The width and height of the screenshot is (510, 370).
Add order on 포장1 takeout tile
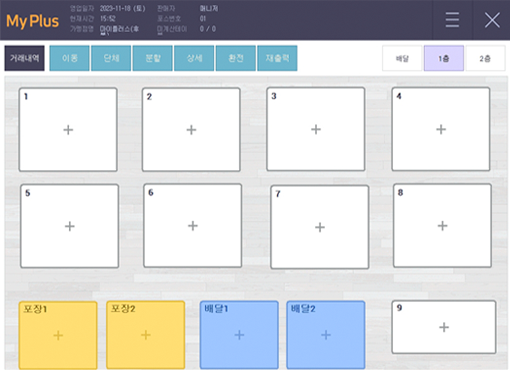click(58, 335)
